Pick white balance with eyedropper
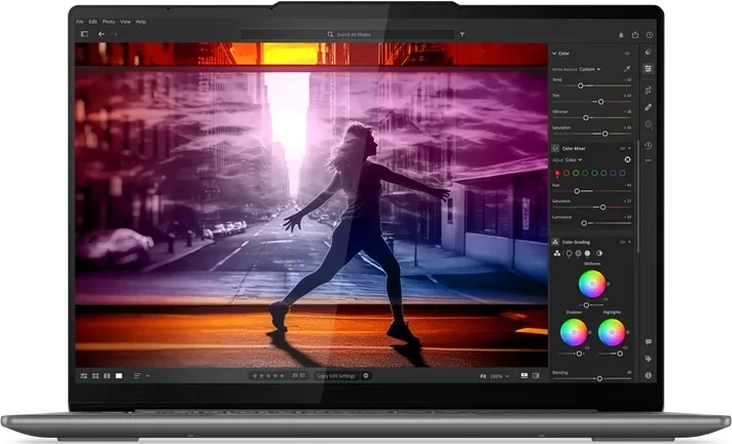Viewport: 732px width, 444px height. coord(628,69)
